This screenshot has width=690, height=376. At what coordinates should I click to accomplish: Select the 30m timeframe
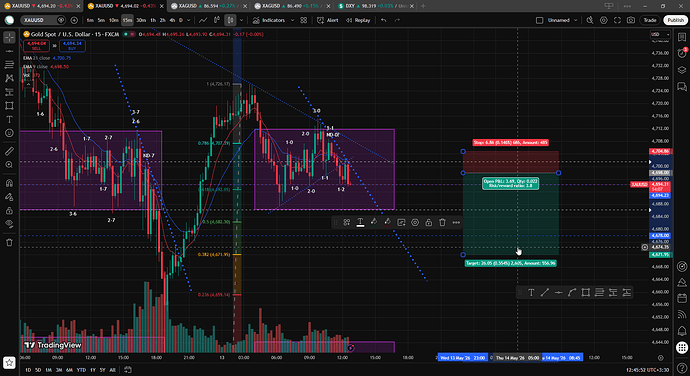(141, 20)
